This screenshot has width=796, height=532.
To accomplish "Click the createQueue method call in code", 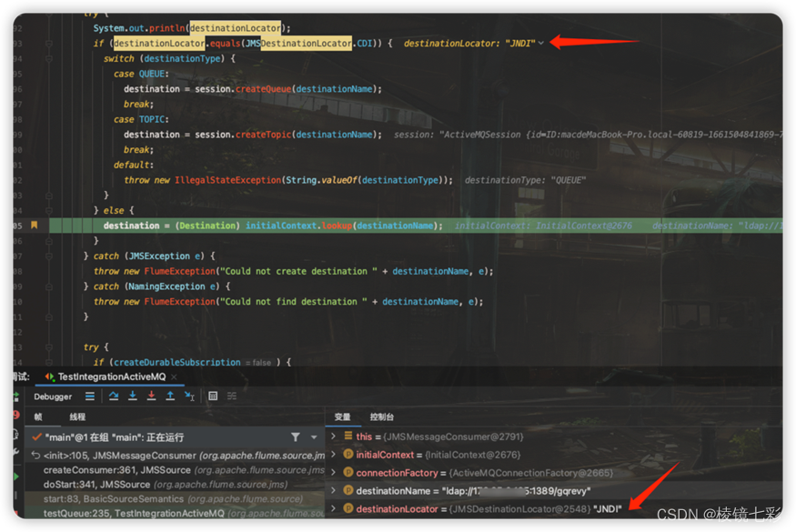I will click(264, 89).
